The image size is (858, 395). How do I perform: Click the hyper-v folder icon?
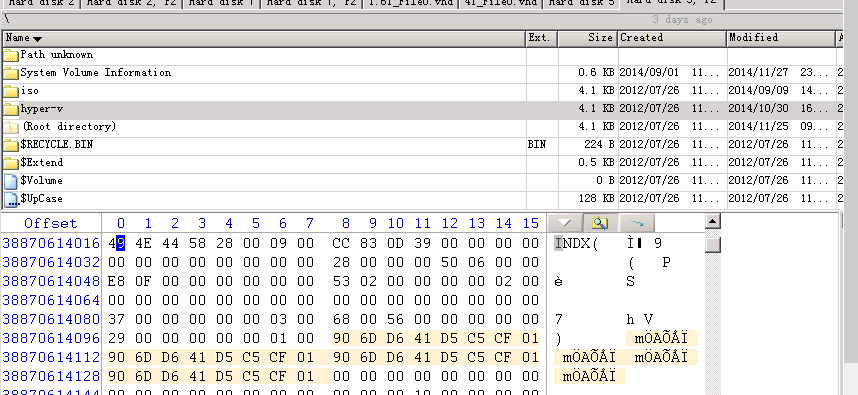(11, 109)
